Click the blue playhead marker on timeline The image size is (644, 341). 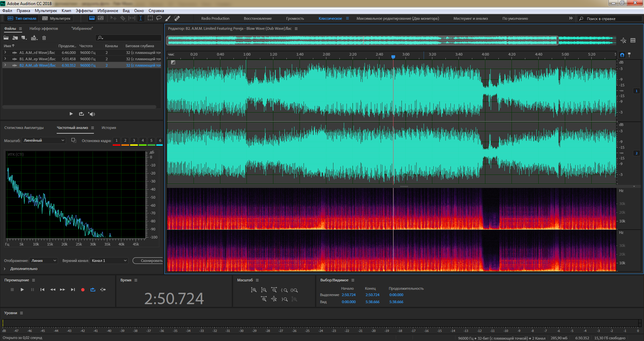(x=393, y=57)
